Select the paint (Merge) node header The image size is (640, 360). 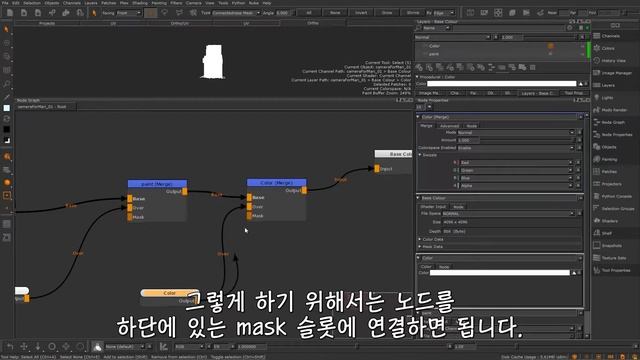(x=157, y=184)
